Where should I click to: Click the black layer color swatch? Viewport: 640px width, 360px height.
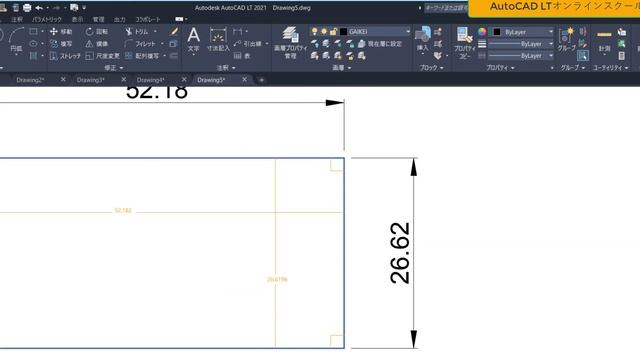[x=343, y=31]
